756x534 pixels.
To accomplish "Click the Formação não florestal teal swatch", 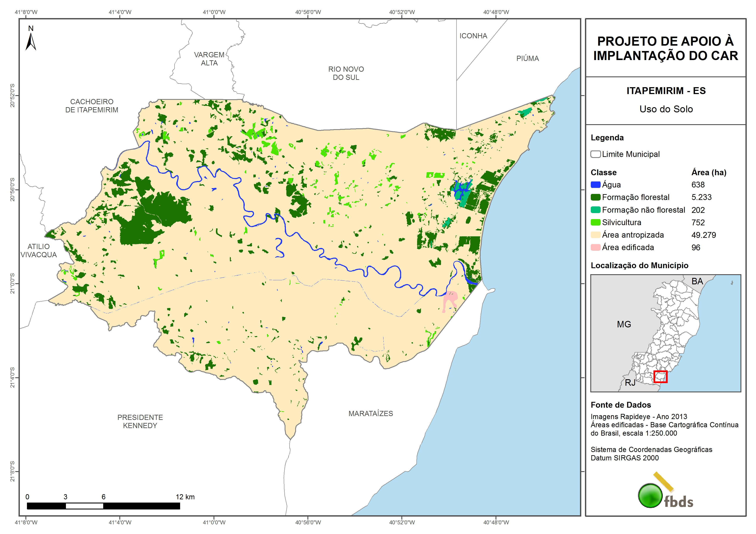I will [x=595, y=210].
